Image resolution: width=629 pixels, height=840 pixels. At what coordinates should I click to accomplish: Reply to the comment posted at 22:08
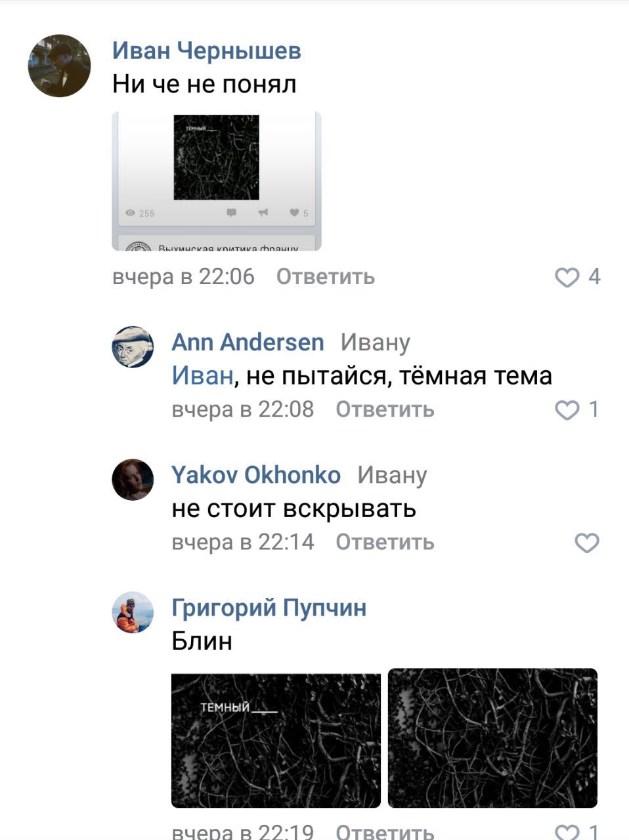(x=385, y=409)
